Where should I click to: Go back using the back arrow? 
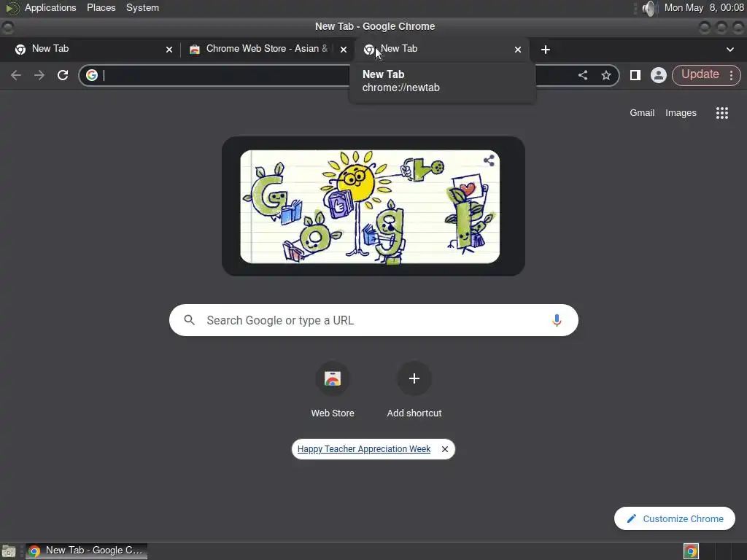coord(16,75)
